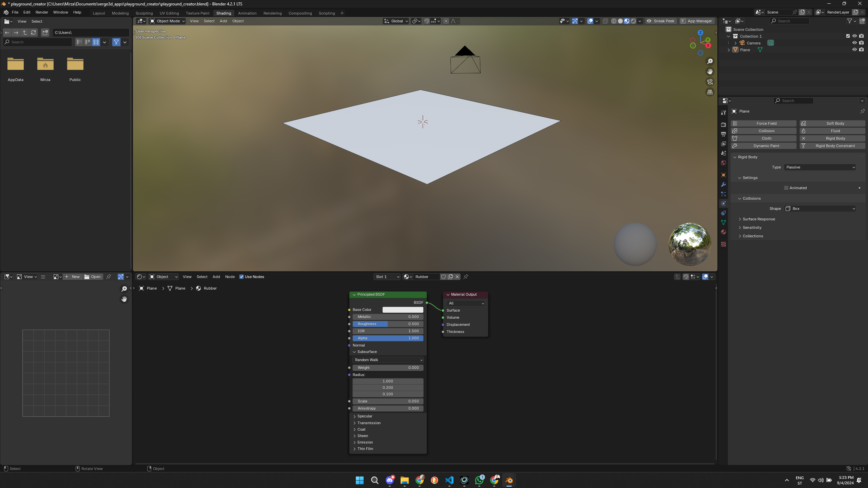Hide the Camera in viewport via eye
This screenshot has width=868, height=488.
coord(854,43)
